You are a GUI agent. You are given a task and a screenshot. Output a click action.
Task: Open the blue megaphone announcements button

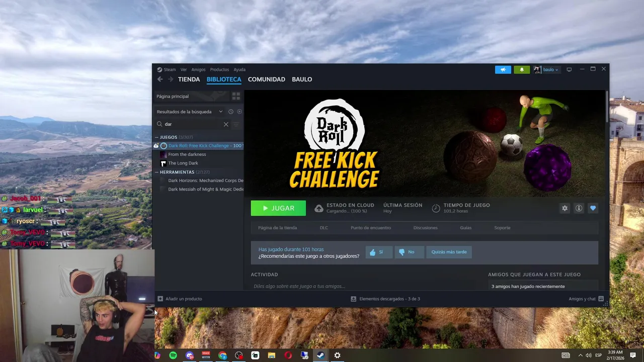coord(503,70)
